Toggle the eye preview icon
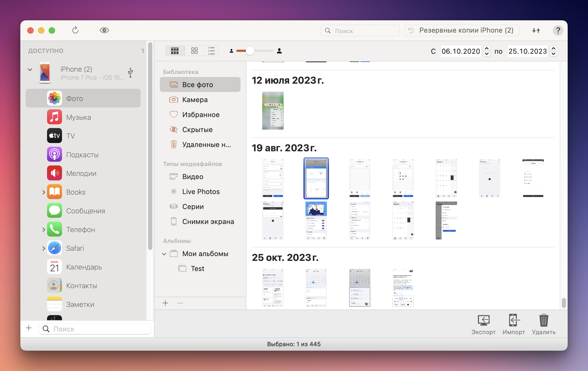588x371 pixels. click(104, 30)
